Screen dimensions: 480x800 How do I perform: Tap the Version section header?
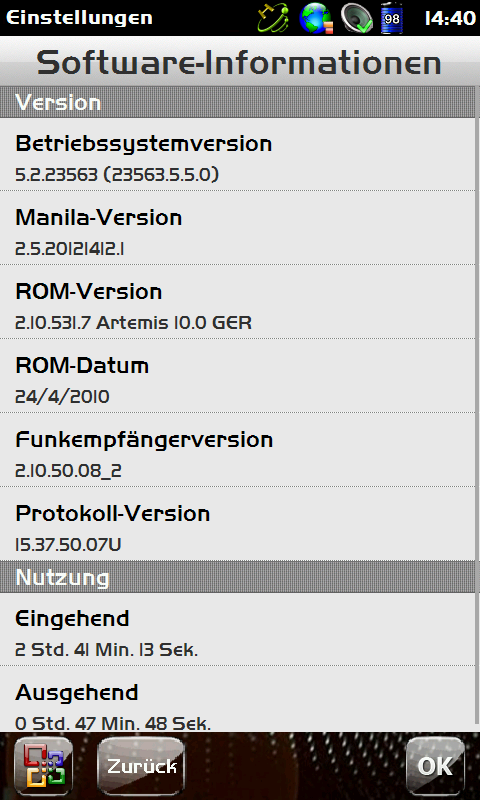pyautogui.click(x=238, y=102)
